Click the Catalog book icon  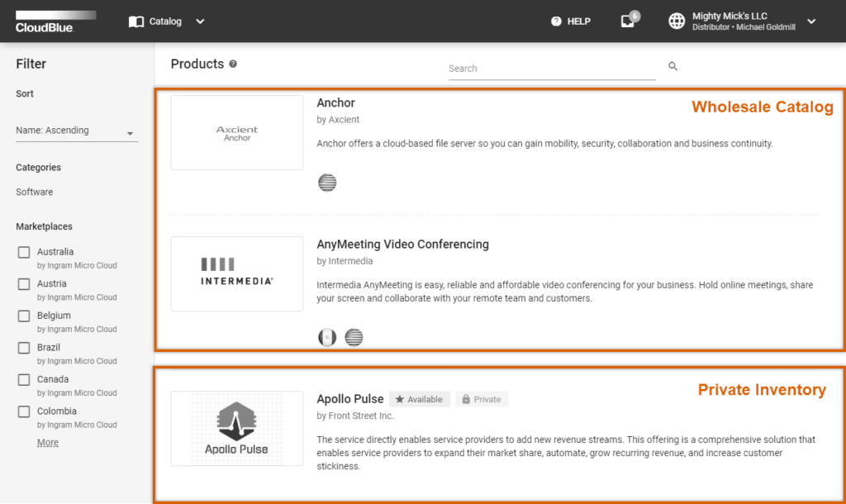(136, 21)
